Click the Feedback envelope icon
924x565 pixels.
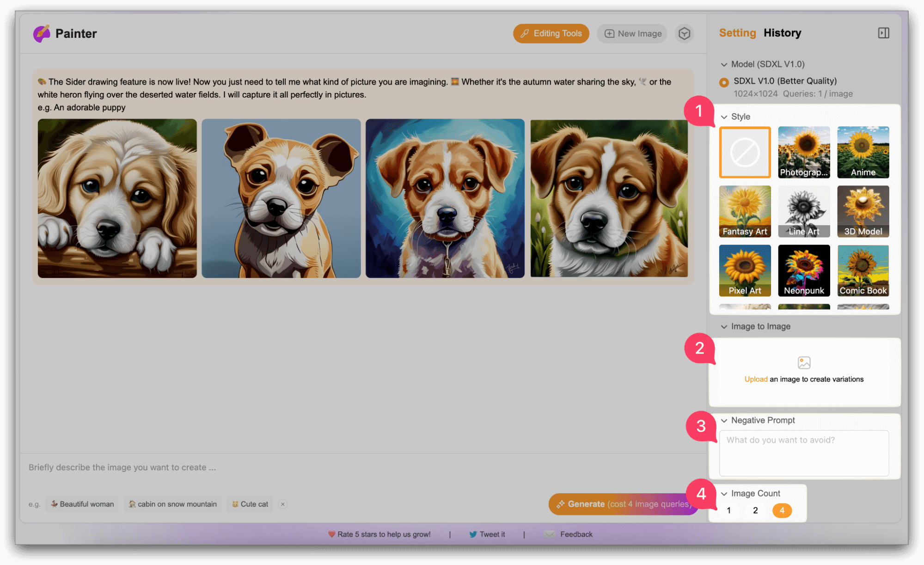pos(550,534)
